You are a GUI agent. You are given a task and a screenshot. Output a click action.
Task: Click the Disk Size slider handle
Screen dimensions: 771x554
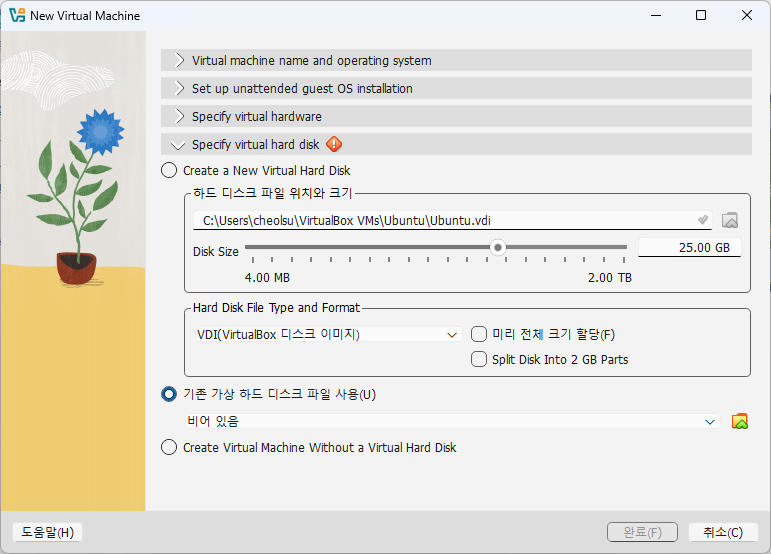point(497,247)
